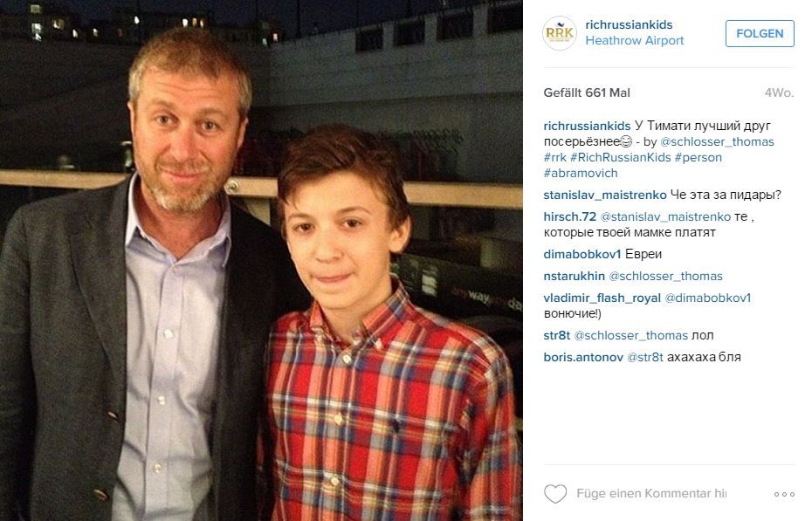Open the Heathrow Airport location link
Screen dimensions: 812x521
[x=635, y=40]
